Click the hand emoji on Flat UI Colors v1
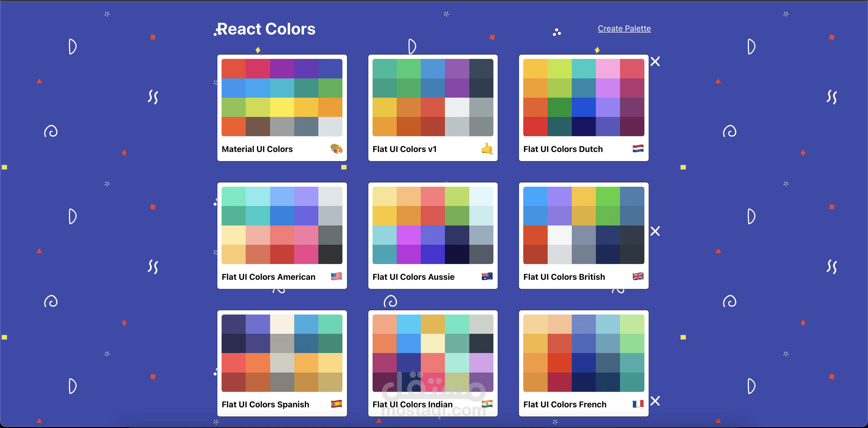868x428 pixels. (x=487, y=149)
